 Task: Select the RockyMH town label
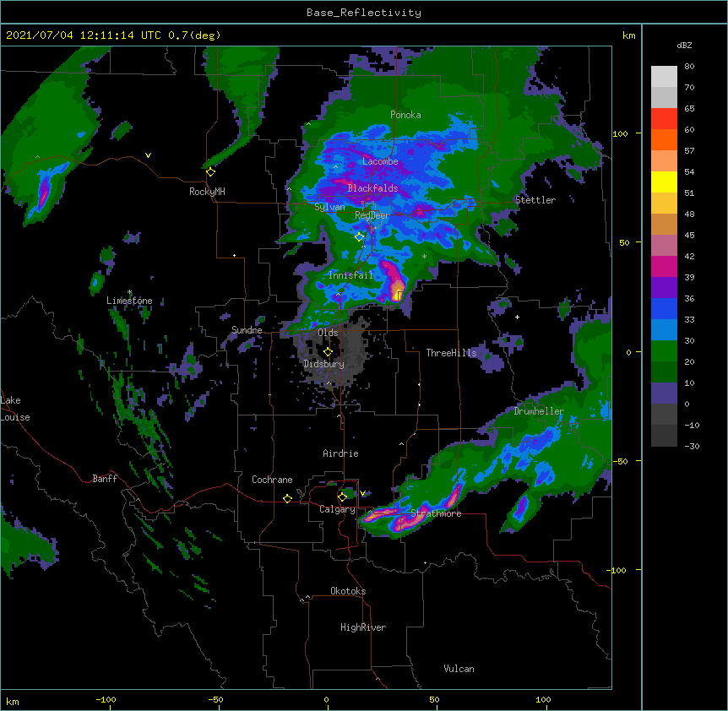207,192
